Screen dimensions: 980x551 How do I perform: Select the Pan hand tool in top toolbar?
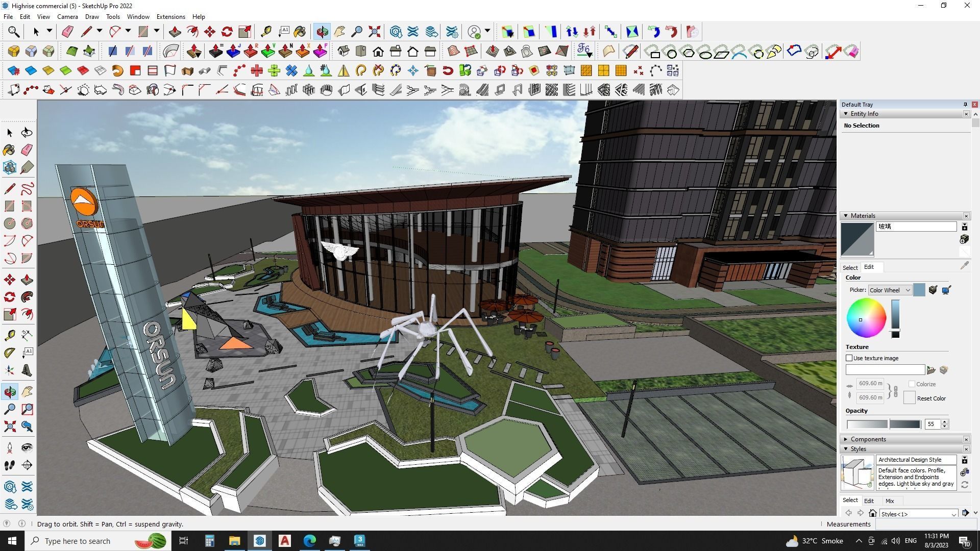(x=339, y=32)
